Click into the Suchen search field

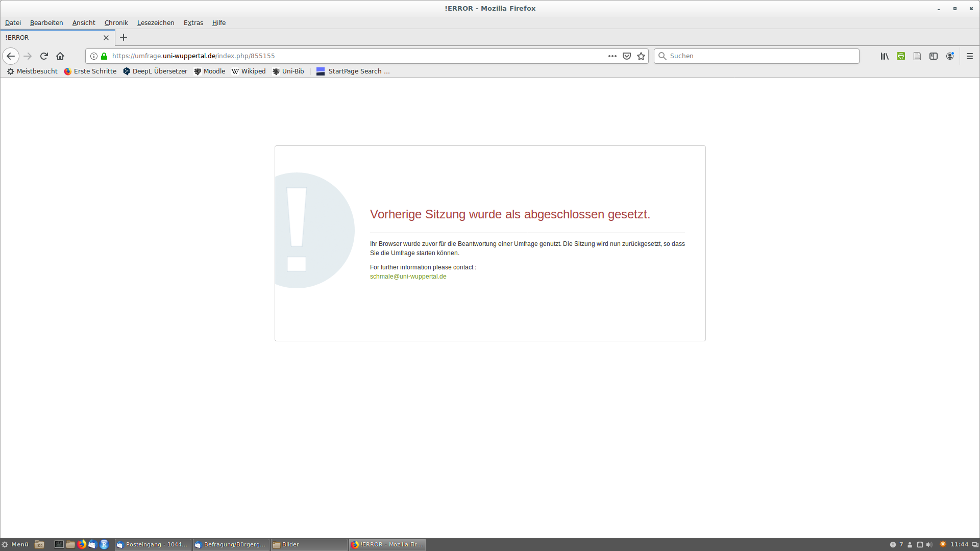point(761,56)
